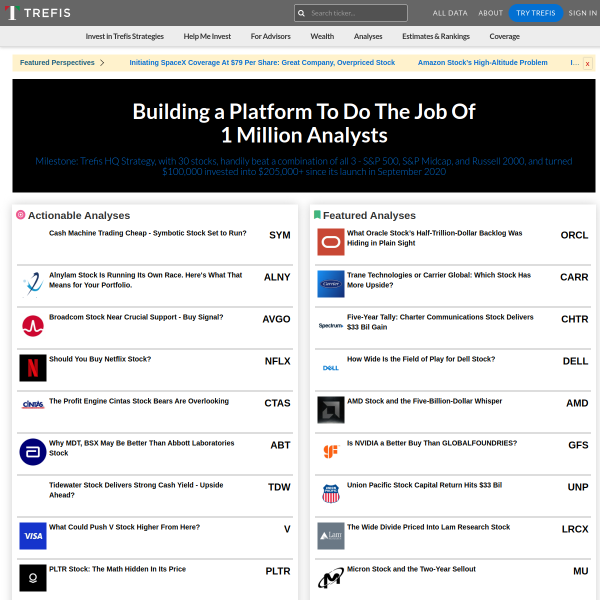This screenshot has height=600, width=600.
Task: Open the Alnylam company logo
Action: point(33,284)
